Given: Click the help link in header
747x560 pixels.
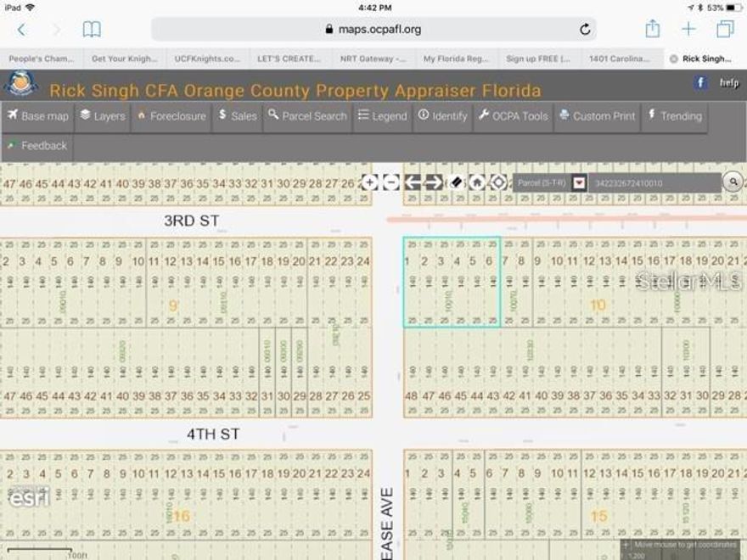Looking at the screenshot, I should [x=729, y=83].
